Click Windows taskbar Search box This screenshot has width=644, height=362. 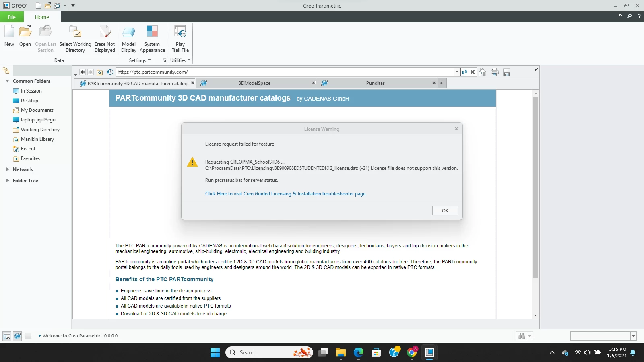tap(270, 352)
